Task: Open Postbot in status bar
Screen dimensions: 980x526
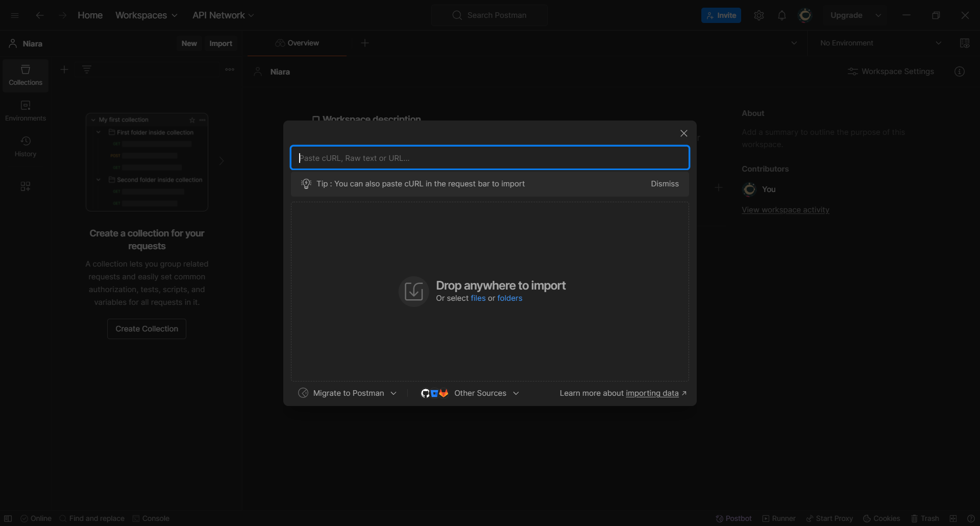Action: click(733, 518)
